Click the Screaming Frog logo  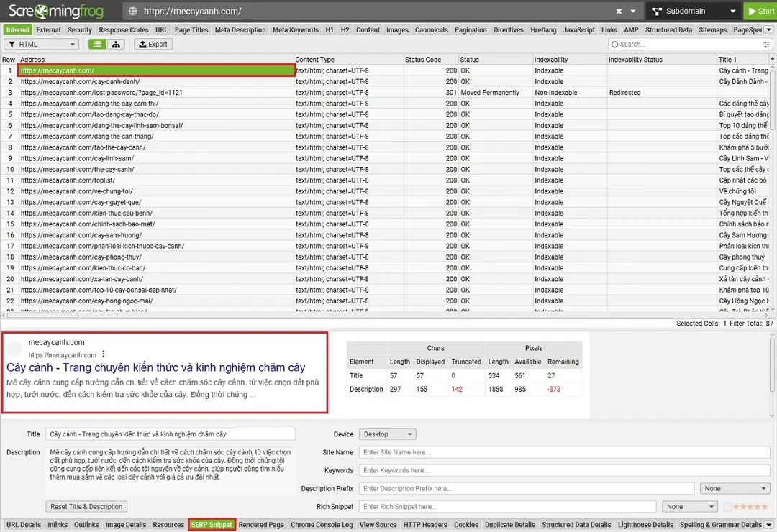[x=56, y=12]
